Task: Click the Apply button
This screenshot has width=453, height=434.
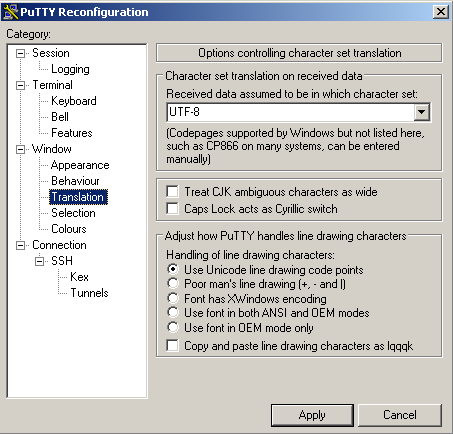Action: [312, 415]
